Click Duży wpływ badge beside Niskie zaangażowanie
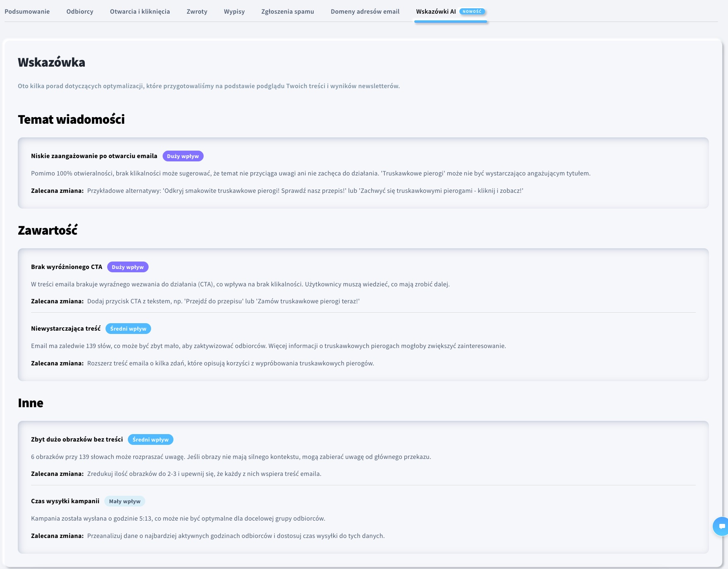Screen dimensions: 728x569 [183, 156]
